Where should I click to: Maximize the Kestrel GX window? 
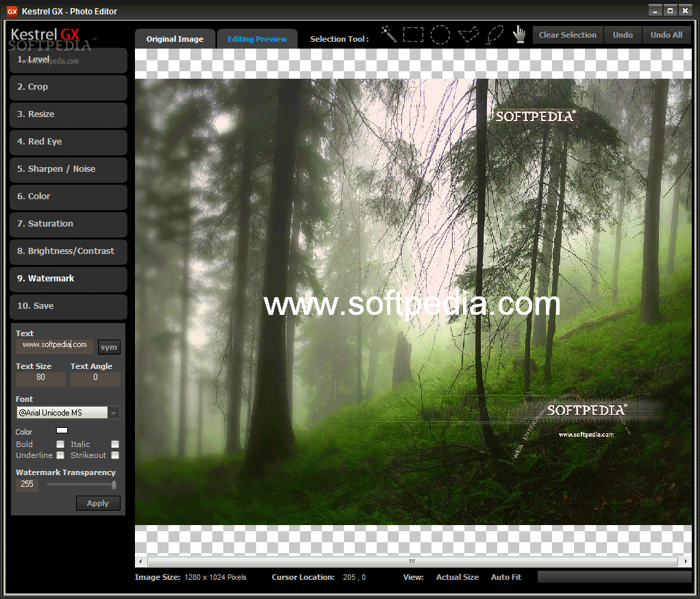pyautogui.click(x=670, y=11)
